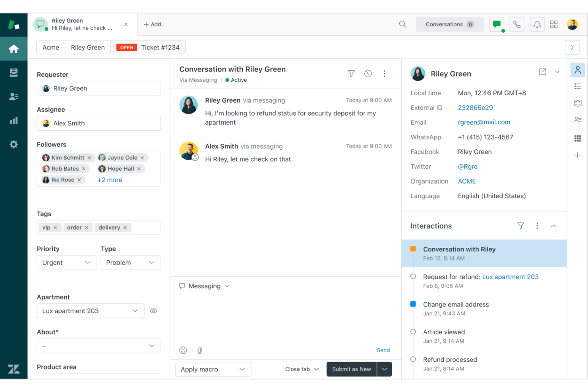This screenshot has width=588, height=392.
Task: Attach a file with paperclip icon
Action: [x=199, y=350]
